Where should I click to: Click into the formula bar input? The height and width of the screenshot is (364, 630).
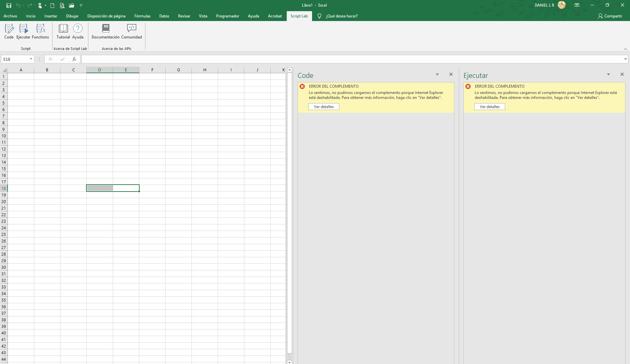[352, 59]
